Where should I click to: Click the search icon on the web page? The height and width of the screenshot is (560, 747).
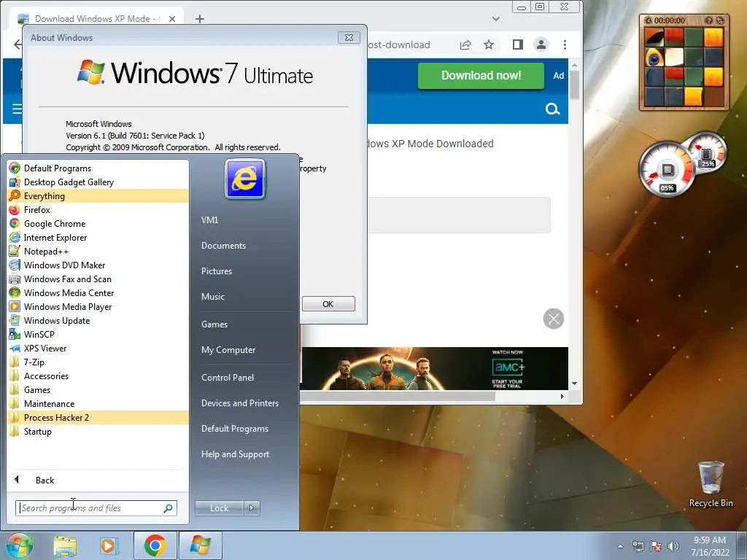point(552,109)
